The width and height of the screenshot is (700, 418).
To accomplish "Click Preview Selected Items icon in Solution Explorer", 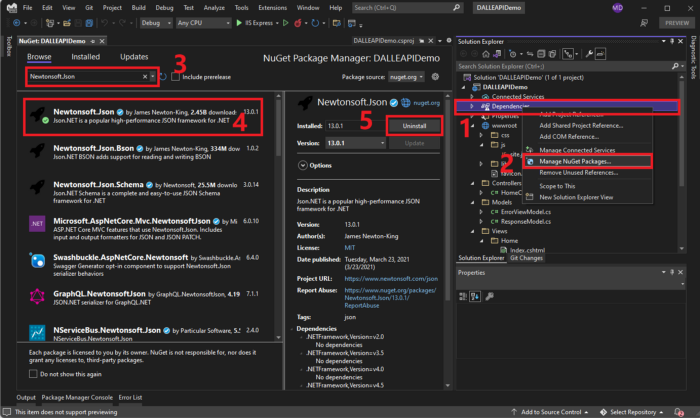I will coord(600,54).
